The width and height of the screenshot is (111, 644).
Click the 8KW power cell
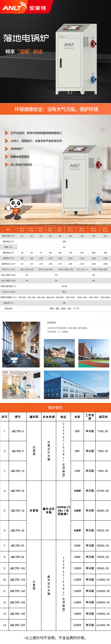point(77,451)
